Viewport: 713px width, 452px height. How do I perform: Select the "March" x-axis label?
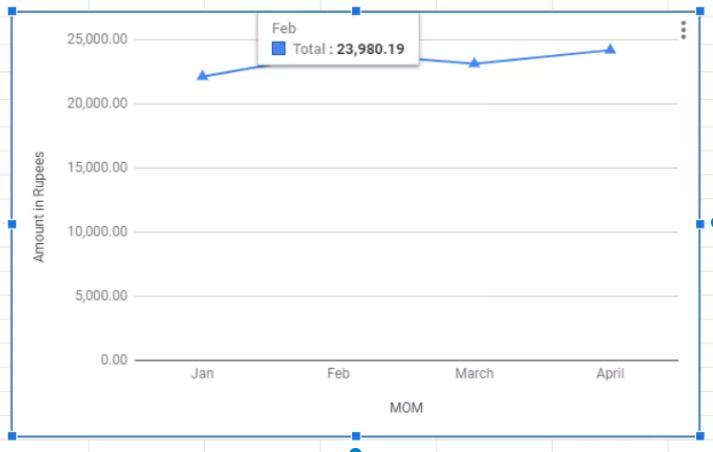(474, 374)
